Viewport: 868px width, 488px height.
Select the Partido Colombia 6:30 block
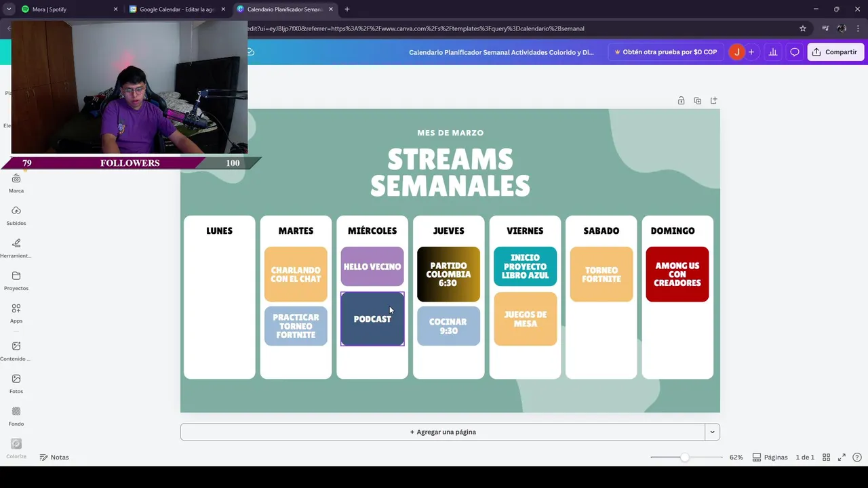pyautogui.click(x=448, y=274)
